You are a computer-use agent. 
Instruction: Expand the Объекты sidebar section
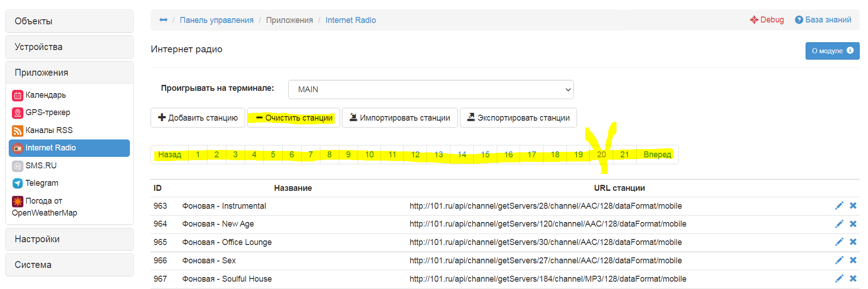(x=69, y=21)
